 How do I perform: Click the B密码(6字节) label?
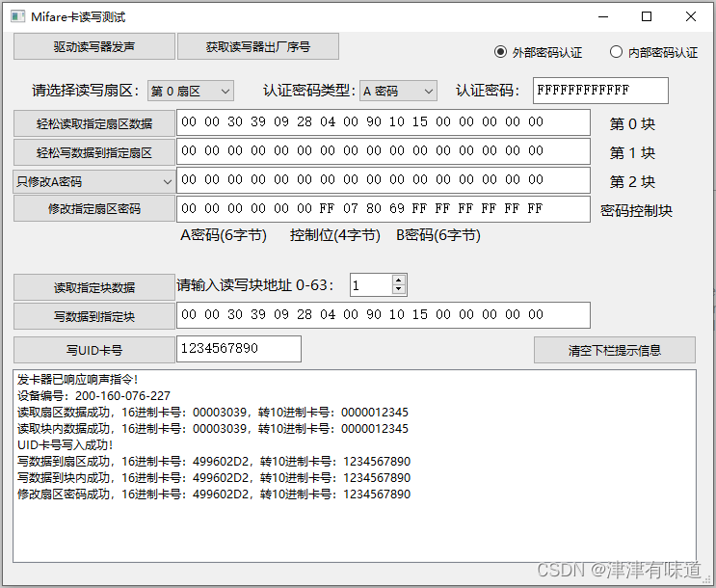click(x=438, y=235)
